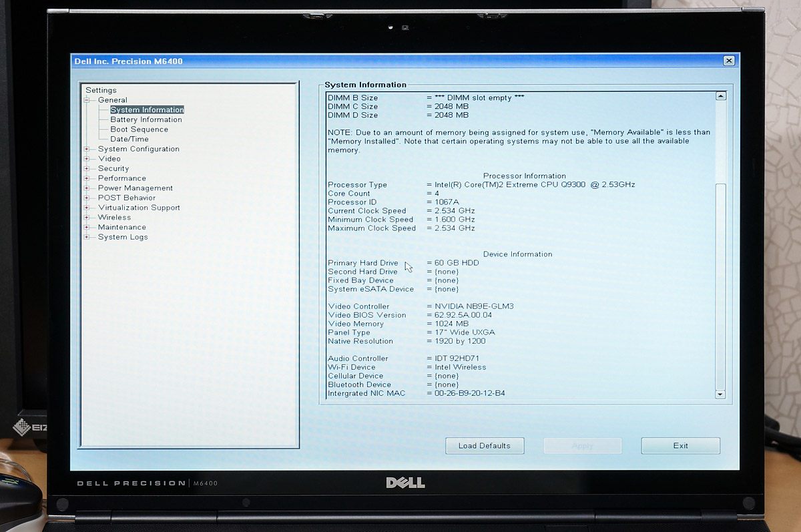The height and width of the screenshot is (532, 801).
Task: Select the General category label
Action: [112, 100]
